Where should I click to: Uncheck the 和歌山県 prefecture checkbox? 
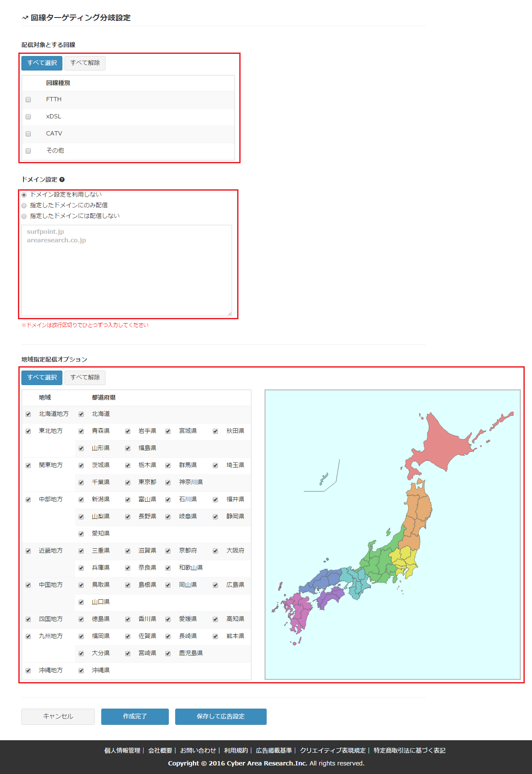tap(168, 568)
